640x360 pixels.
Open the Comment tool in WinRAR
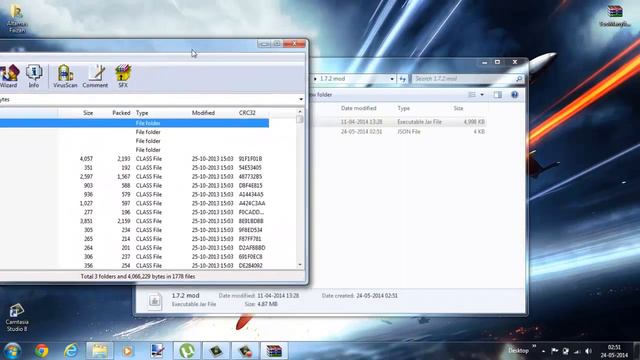95,76
